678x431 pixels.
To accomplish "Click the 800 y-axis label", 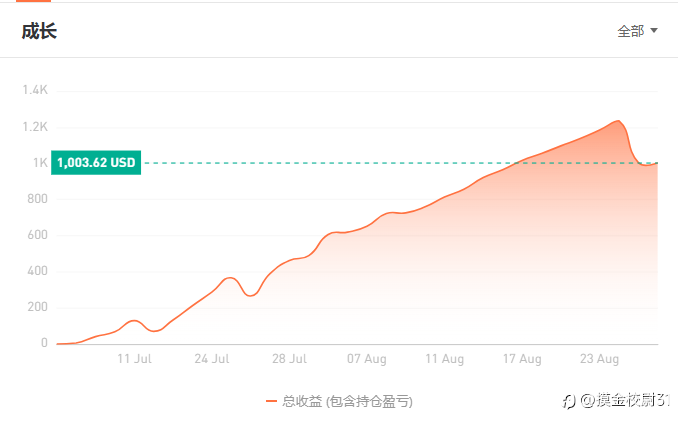I will click(x=37, y=199).
